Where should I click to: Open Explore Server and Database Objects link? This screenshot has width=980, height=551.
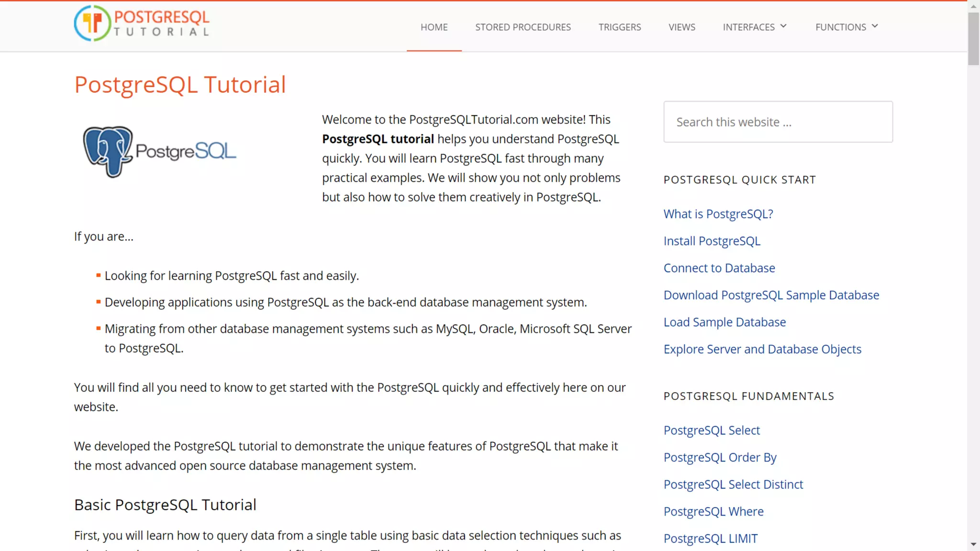pos(762,349)
